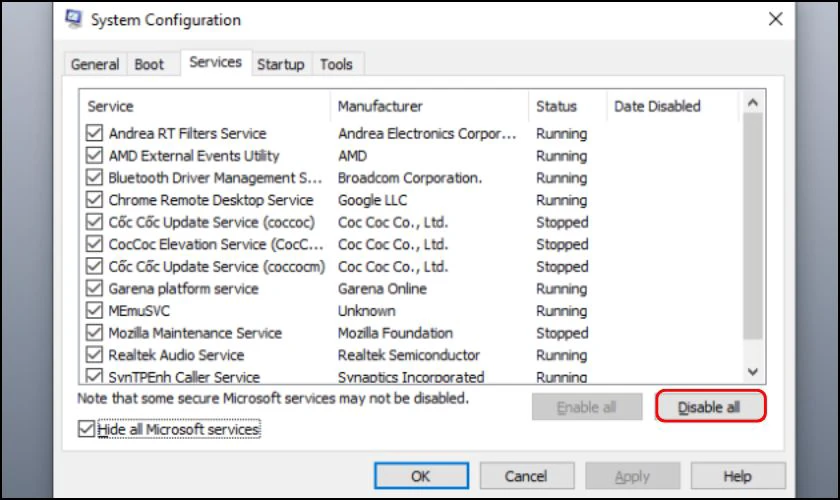Click Mozilla Foundation manufacturer text
Image resolution: width=840 pixels, height=500 pixels.
[395, 333]
